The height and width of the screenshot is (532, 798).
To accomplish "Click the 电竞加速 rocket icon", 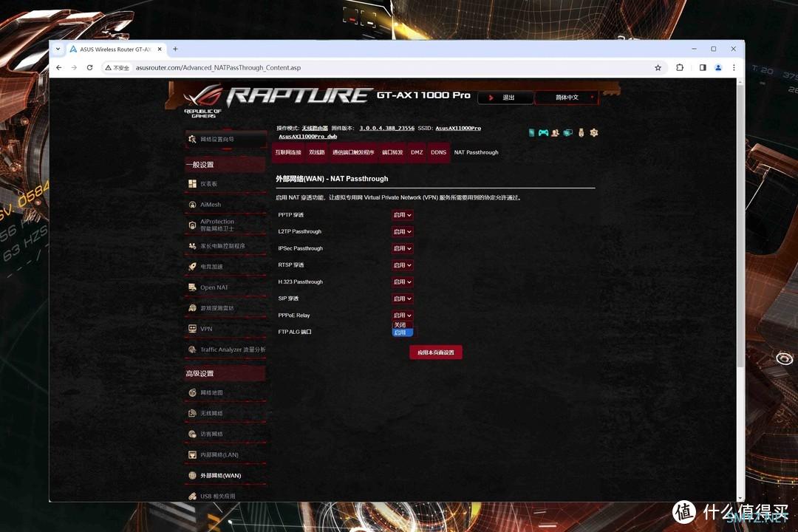I will pos(192,267).
